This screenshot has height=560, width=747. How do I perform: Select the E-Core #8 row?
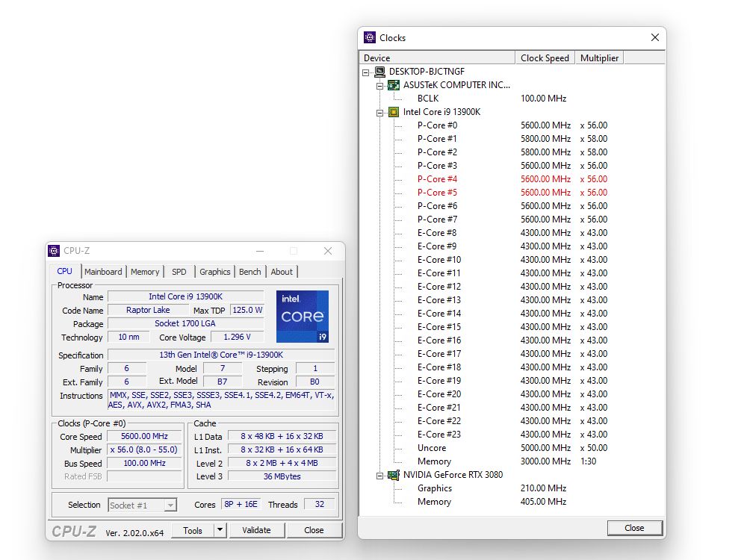point(512,233)
